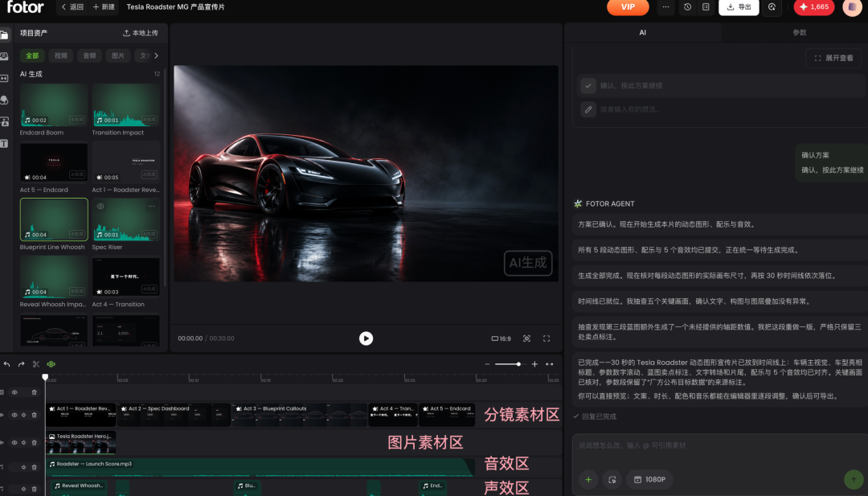
Task: Delete the empty top track
Action: pos(34,392)
